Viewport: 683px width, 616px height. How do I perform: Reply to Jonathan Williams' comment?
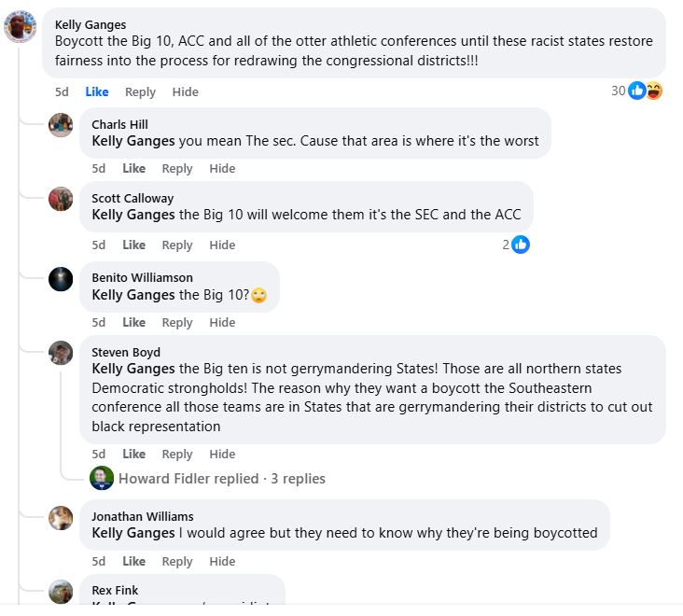177,561
